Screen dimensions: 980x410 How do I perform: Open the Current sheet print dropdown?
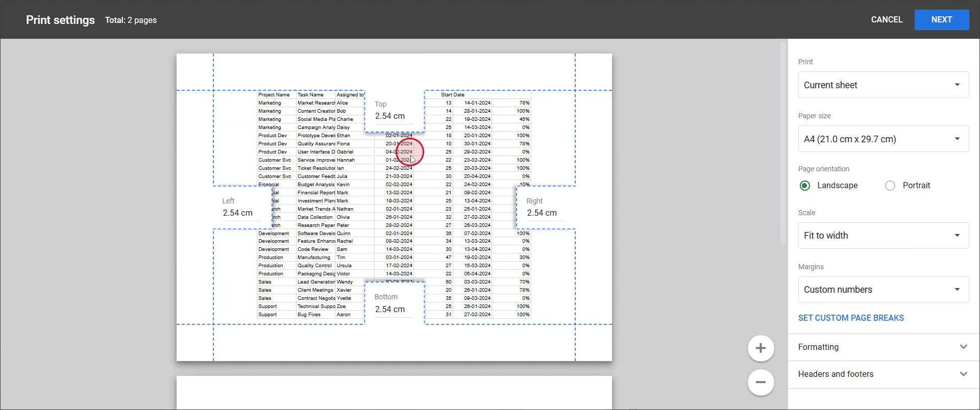(x=884, y=85)
